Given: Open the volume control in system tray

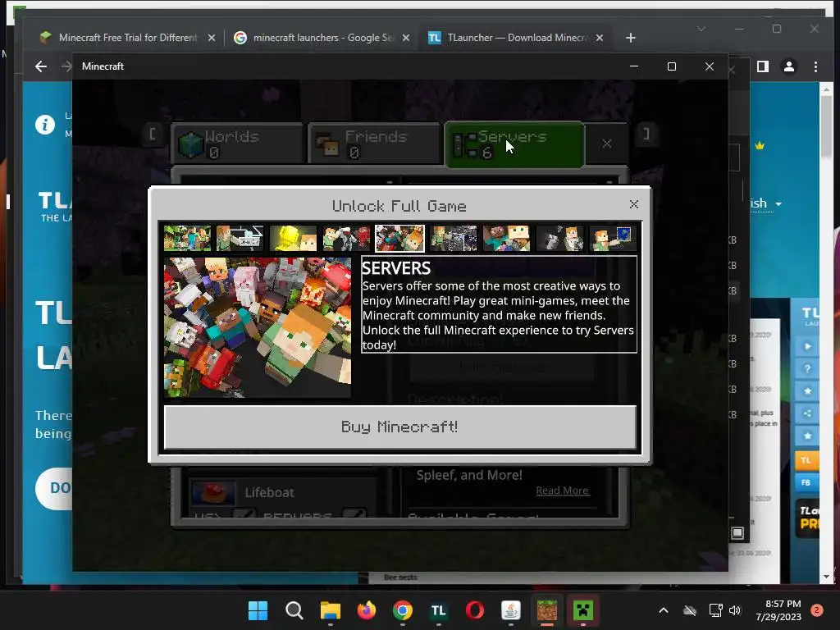Looking at the screenshot, I should coord(735,610).
